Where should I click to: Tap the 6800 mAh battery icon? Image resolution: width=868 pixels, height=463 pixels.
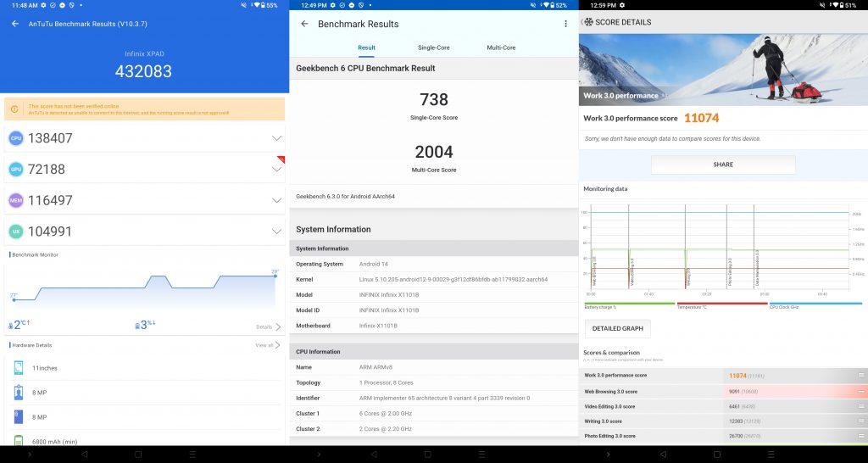[x=19, y=441]
